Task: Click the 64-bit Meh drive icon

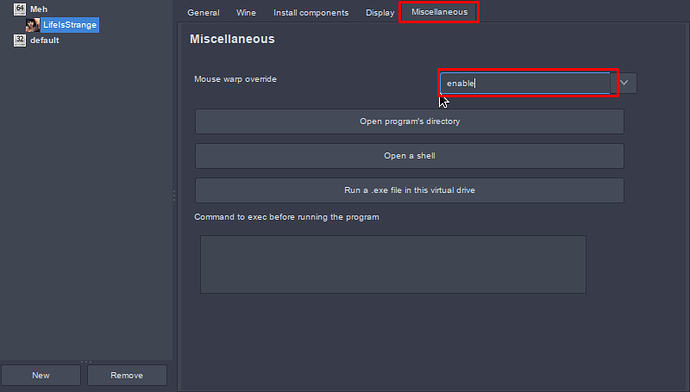Action: [20, 9]
